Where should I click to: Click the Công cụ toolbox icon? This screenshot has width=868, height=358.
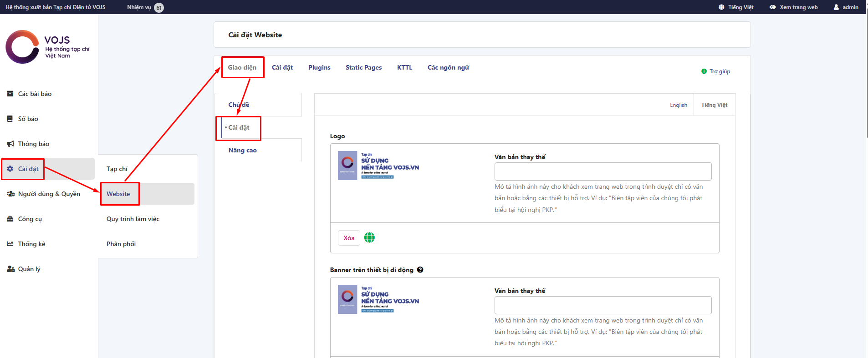(10, 219)
